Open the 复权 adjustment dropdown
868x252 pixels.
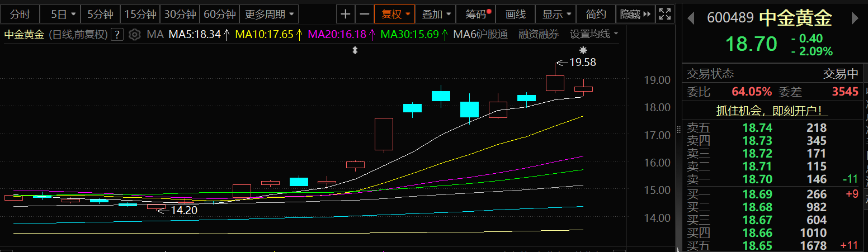(395, 14)
